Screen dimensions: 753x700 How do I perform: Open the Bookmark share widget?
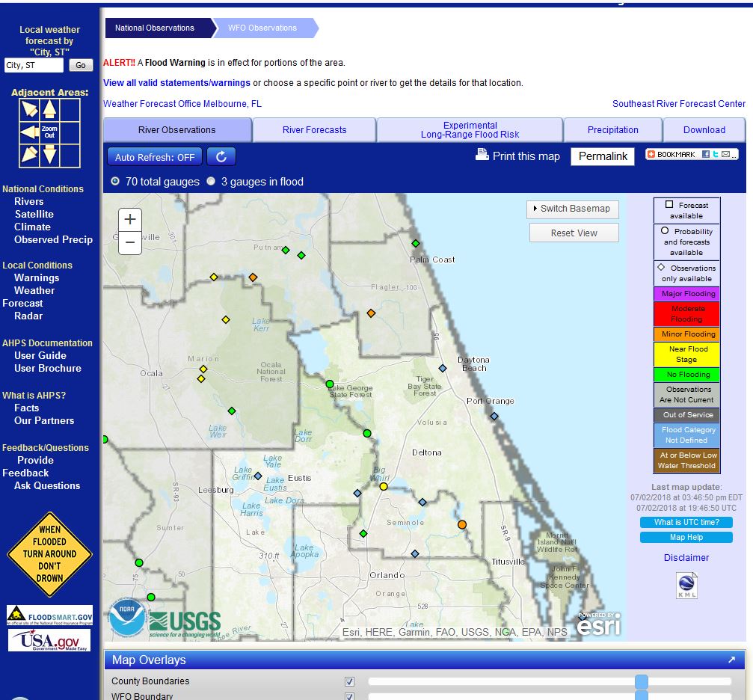click(692, 154)
